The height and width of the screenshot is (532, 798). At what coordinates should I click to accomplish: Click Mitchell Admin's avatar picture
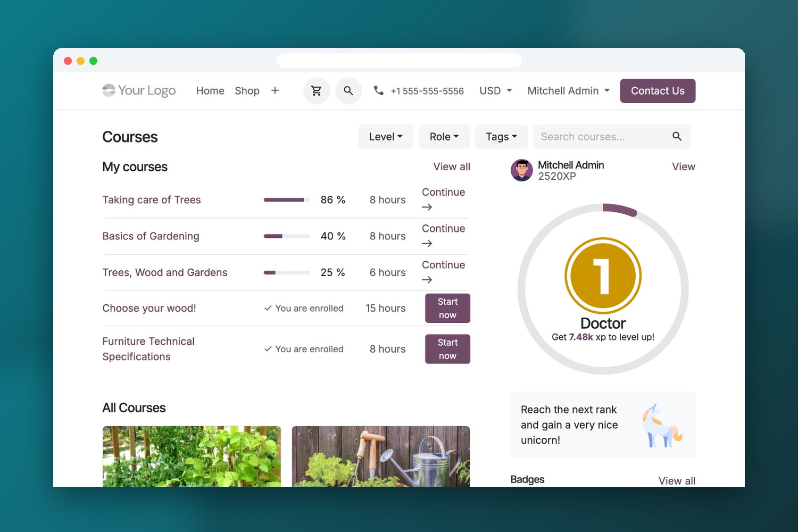pyautogui.click(x=522, y=170)
